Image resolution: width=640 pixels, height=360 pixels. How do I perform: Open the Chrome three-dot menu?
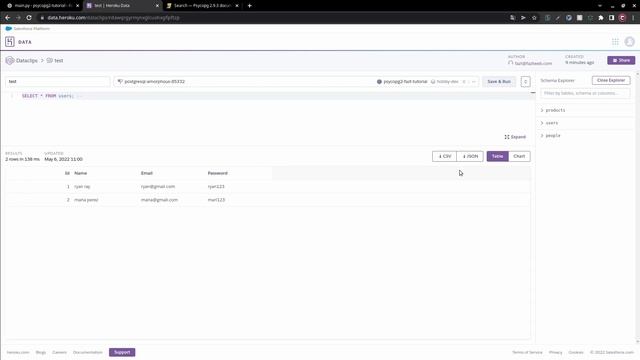point(633,18)
